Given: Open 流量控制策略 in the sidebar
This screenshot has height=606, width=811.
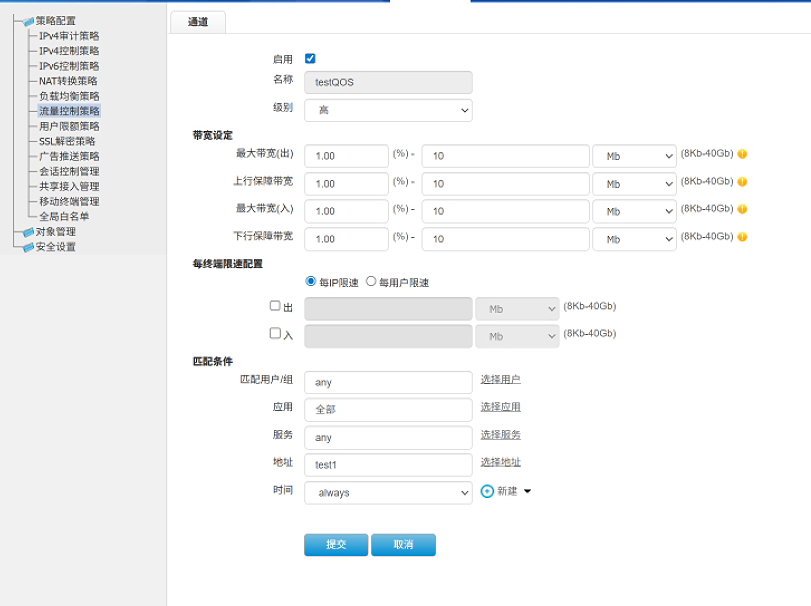Looking at the screenshot, I should (x=69, y=111).
